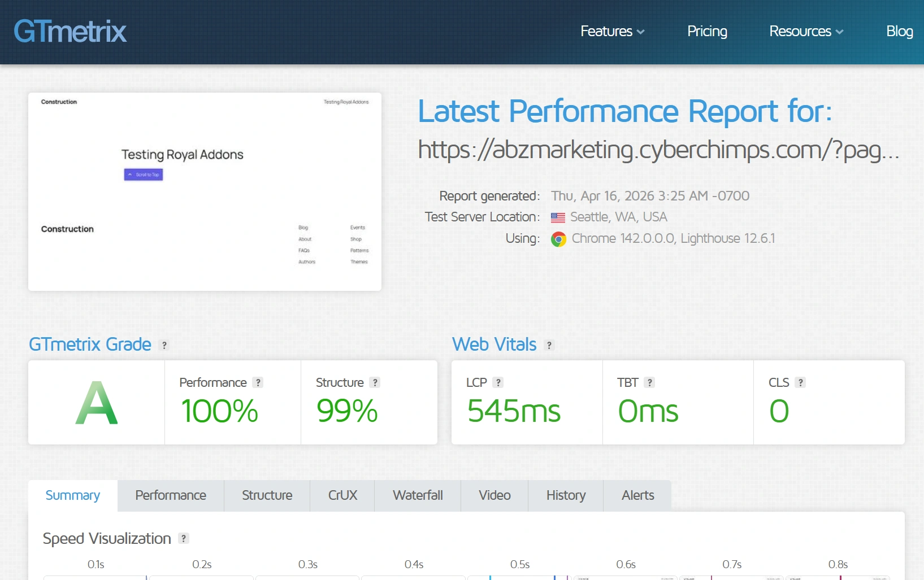
Task: Click the CLS help question mark
Action: [x=800, y=382]
